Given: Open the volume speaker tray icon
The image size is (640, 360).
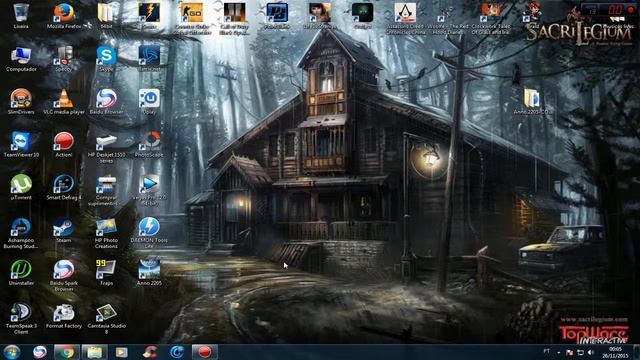Looking at the screenshot, I should [591, 352].
